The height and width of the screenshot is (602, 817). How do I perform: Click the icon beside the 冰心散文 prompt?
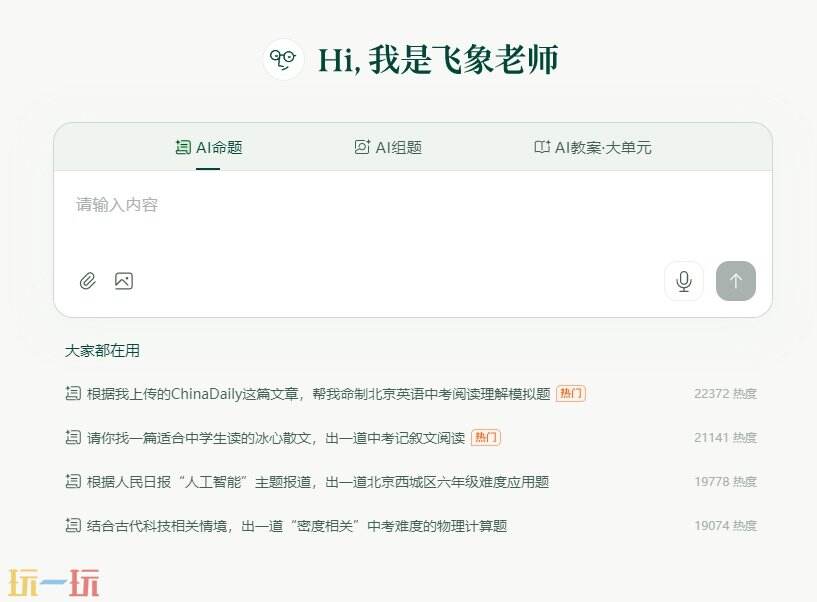coord(71,438)
